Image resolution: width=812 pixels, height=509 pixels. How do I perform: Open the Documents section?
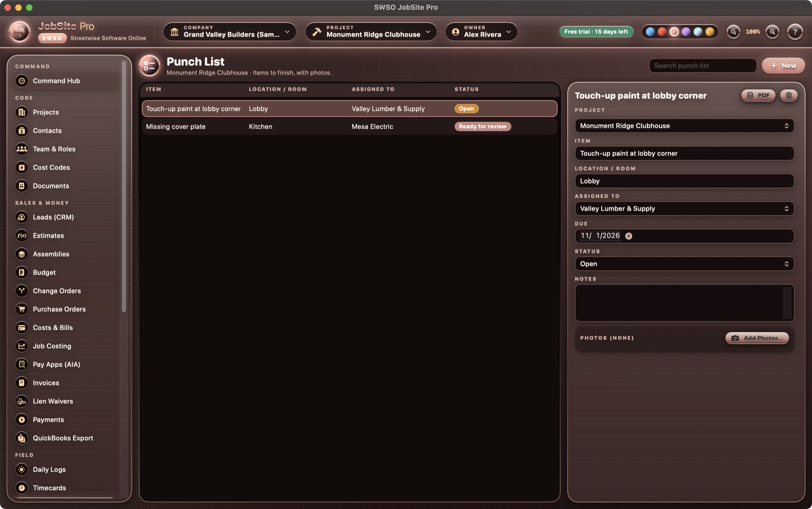pyautogui.click(x=51, y=186)
